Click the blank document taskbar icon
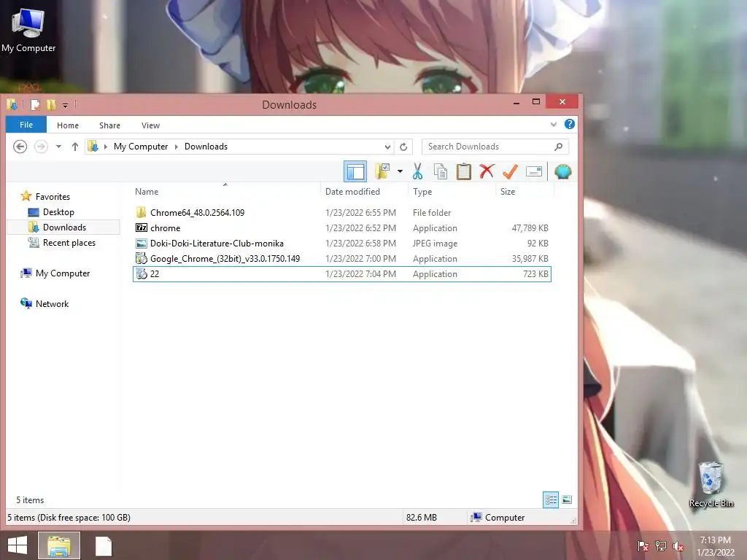Image resolution: width=747 pixels, height=560 pixels. pyautogui.click(x=104, y=546)
